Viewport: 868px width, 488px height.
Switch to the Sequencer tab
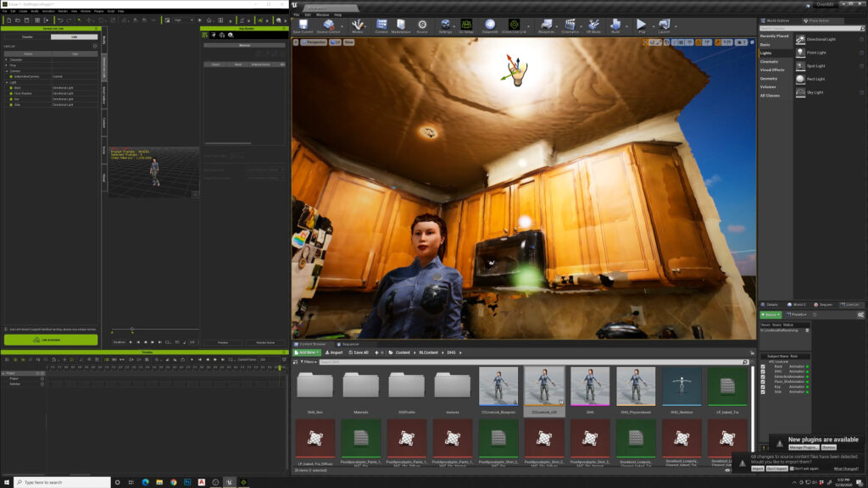[x=348, y=344]
